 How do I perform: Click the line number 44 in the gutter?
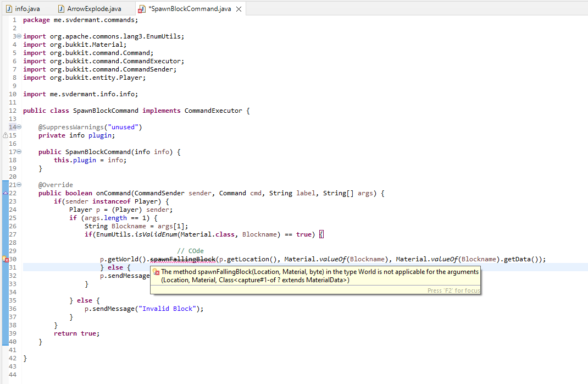tap(13, 375)
